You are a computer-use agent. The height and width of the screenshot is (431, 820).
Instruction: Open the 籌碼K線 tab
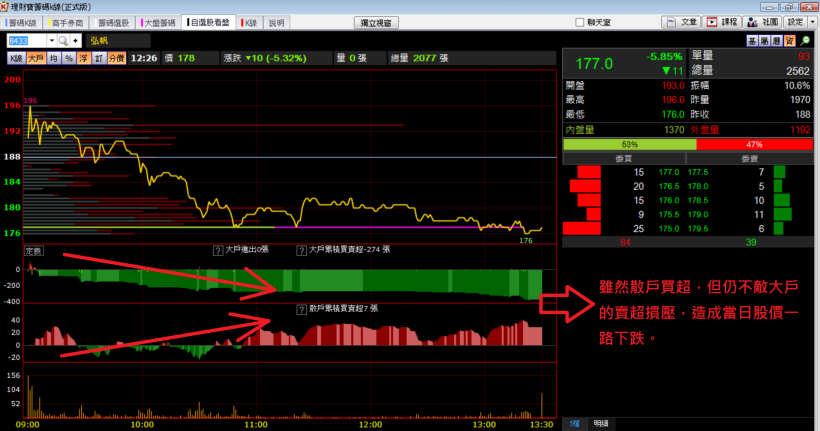[x=22, y=23]
